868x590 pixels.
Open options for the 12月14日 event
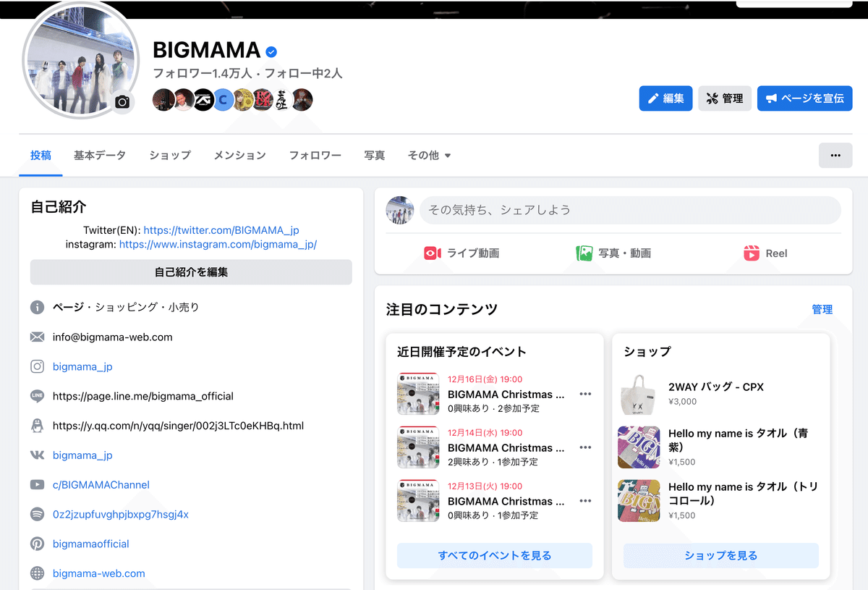585,447
